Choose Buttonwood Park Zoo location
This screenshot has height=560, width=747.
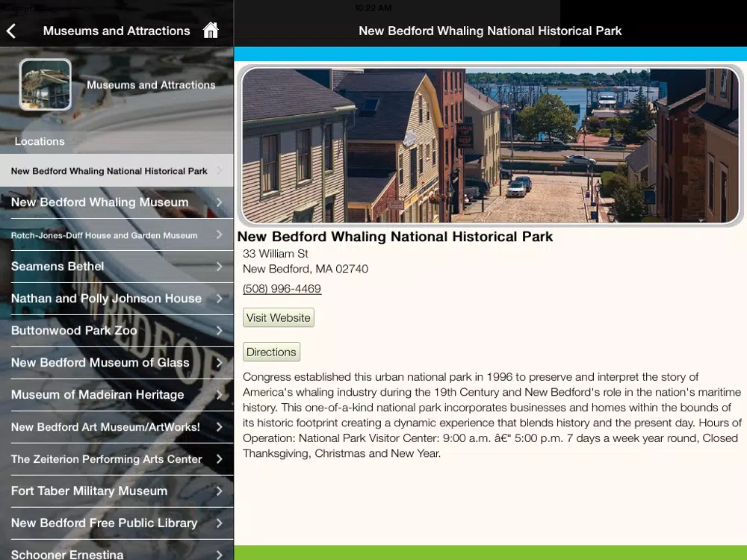(x=117, y=331)
